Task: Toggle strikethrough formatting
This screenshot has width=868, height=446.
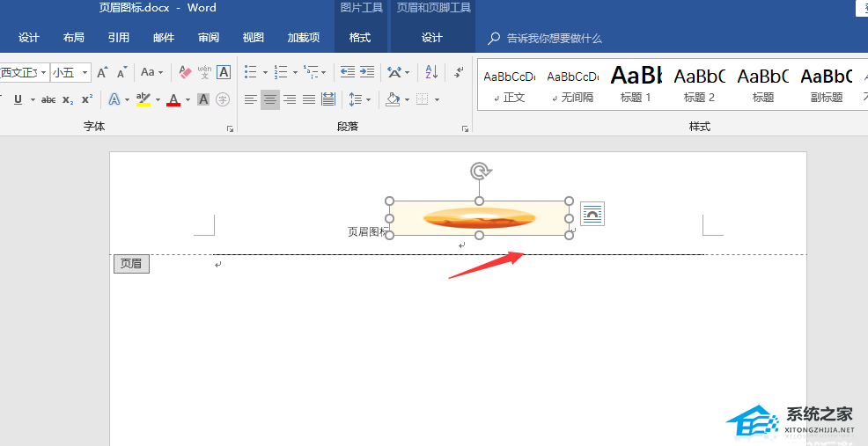Action: [x=48, y=99]
